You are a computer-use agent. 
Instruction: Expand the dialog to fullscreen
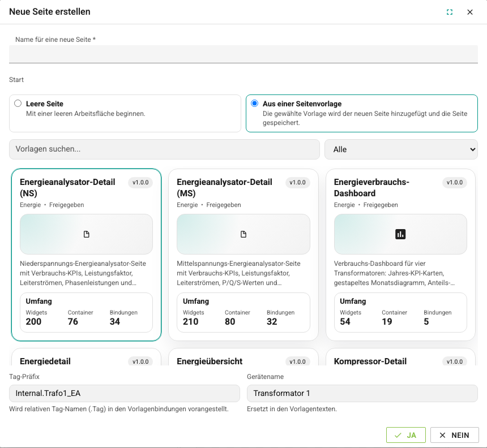[x=450, y=12]
